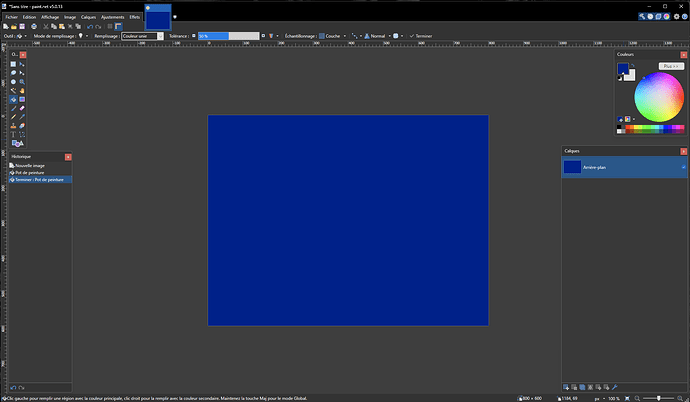Image resolution: width=690 pixels, height=402 pixels.
Task: Click the Redo arrow in the toolbar
Action: (98, 26)
